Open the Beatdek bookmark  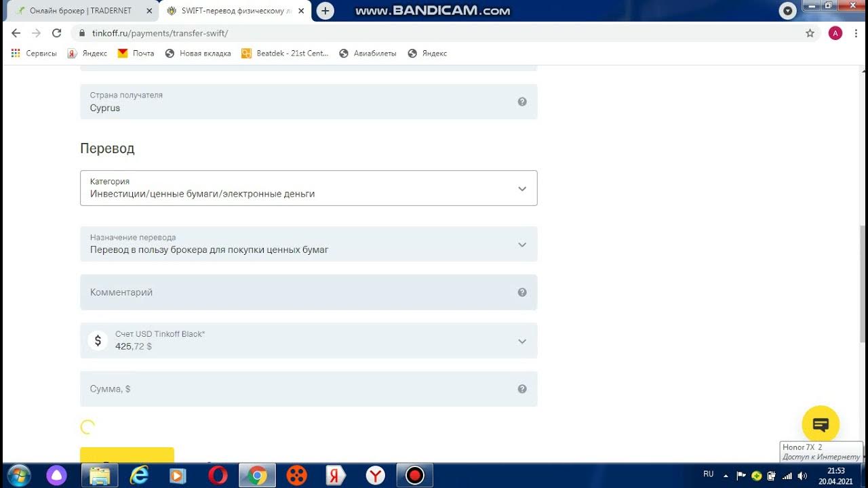[x=285, y=54]
